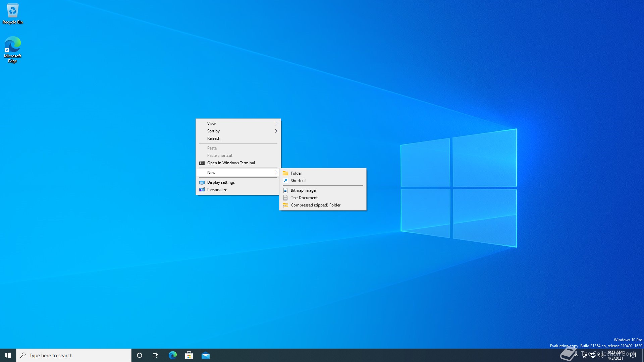
Task: Open Microsoft Store from the taskbar
Action: [x=189, y=355]
